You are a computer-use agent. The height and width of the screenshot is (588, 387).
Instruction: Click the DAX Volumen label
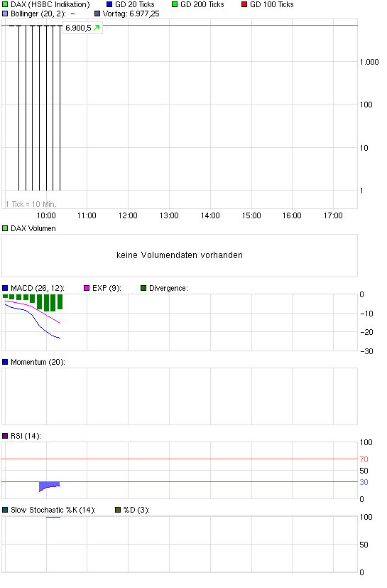33,228
